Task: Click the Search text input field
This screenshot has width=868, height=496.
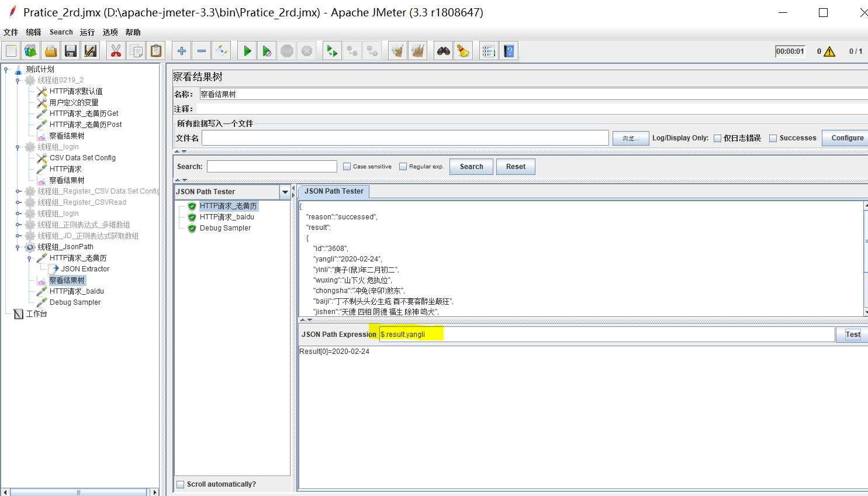Action: pos(272,167)
